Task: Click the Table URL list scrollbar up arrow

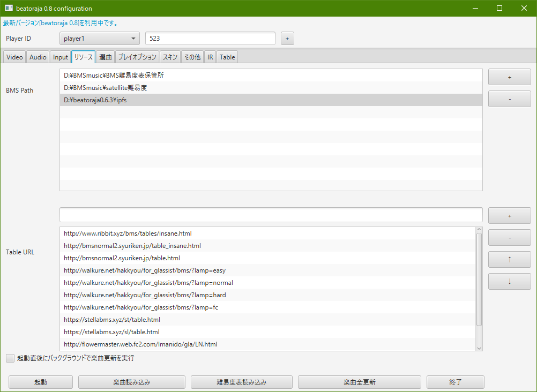Action: (479, 230)
